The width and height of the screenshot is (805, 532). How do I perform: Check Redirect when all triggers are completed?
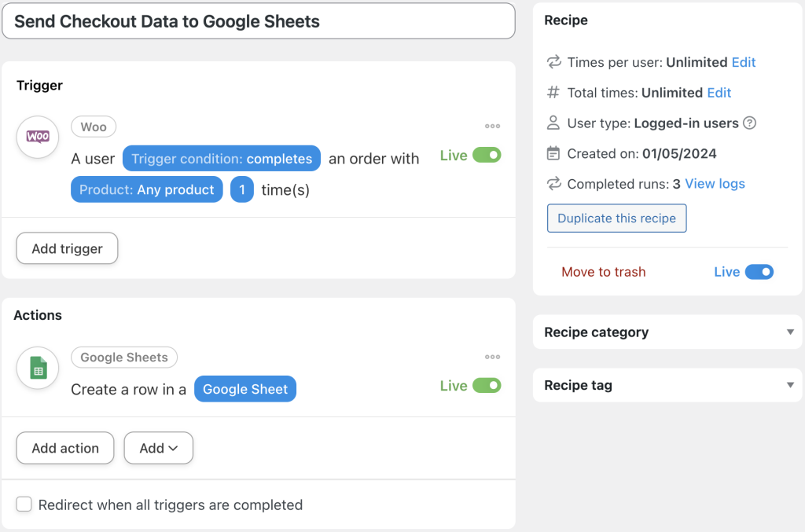(x=24, y=504)
